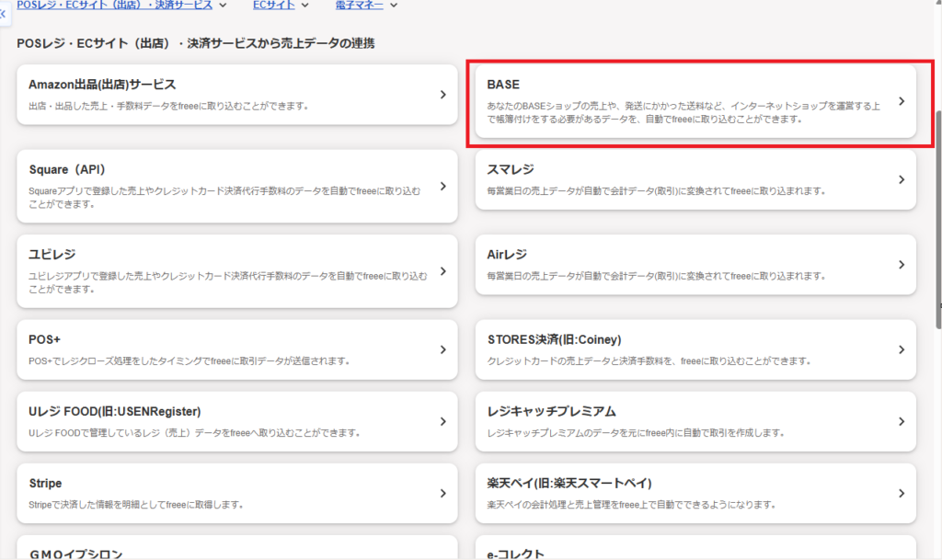Click the chevron on Uレジ FOOD card
Screen dimensions: 942x560
coord(442,421)
